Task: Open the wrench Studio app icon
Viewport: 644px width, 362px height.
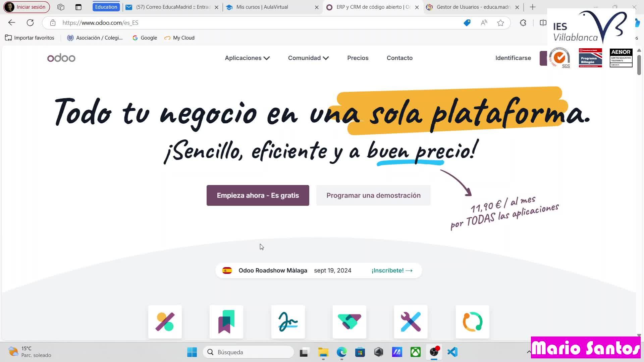Action: pos(411,322)
